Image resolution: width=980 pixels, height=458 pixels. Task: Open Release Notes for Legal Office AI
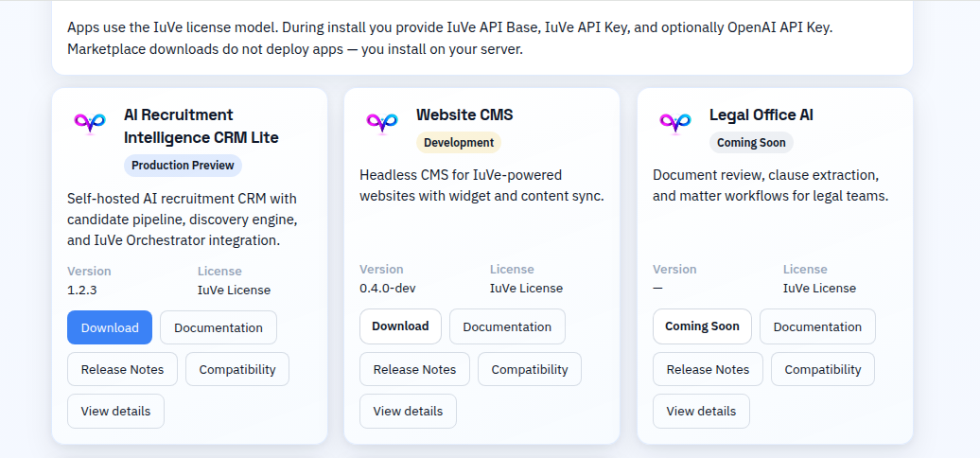(x=709, y=369)
